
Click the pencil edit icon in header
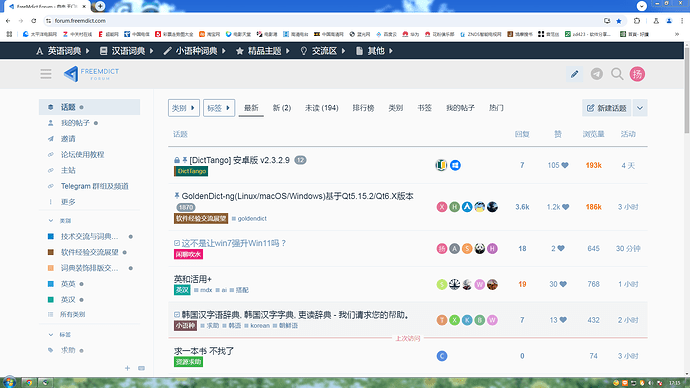point(574,74)
